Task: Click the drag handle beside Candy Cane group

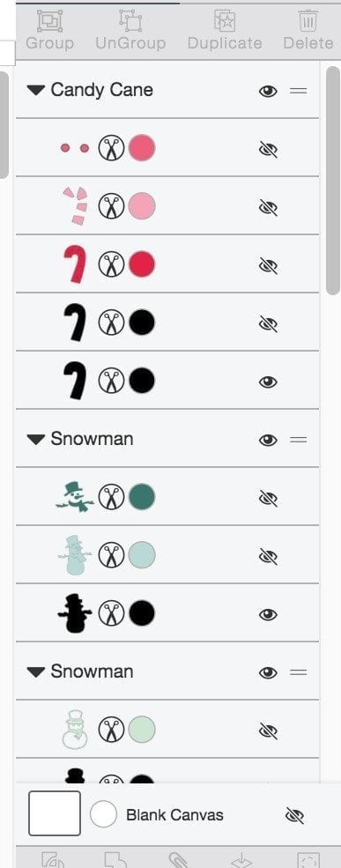Action: click(x=299, y=90)
